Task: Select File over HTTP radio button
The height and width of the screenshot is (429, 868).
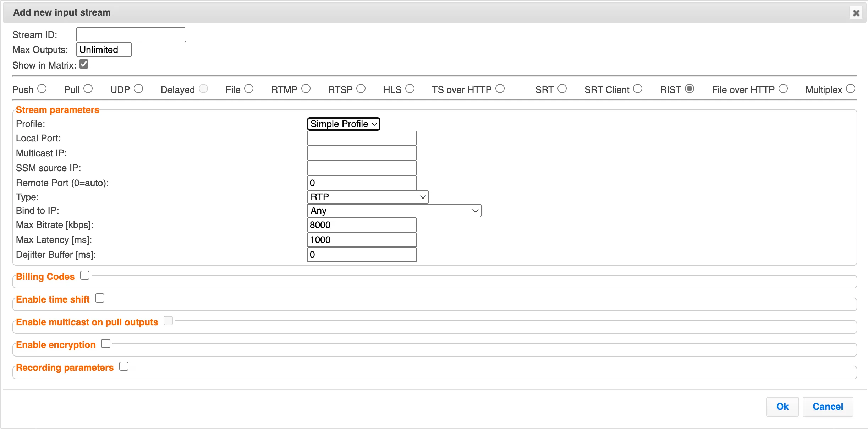Action: [783, 89]
